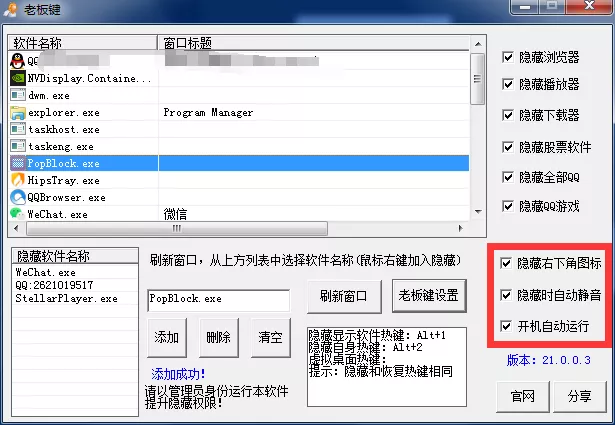Toggle 隐藏全部QQ checkbox

point(508,177)
